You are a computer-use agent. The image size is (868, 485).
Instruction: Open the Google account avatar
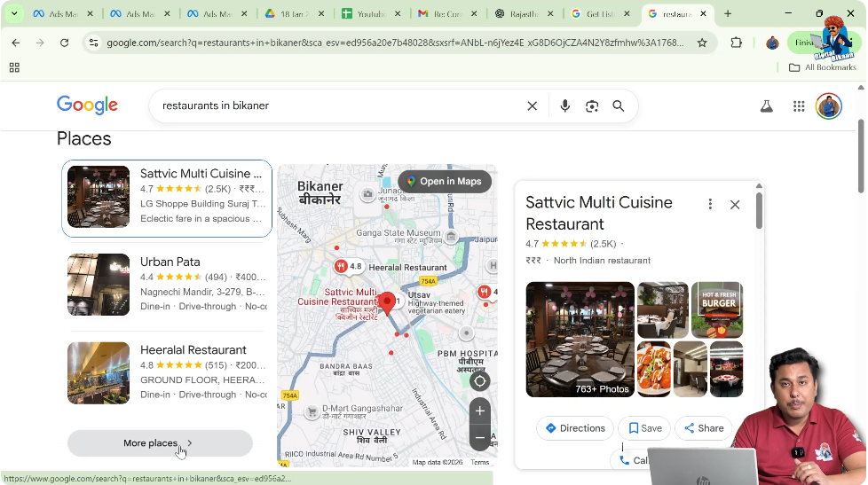pyautogui.click(x=829, y=106)
